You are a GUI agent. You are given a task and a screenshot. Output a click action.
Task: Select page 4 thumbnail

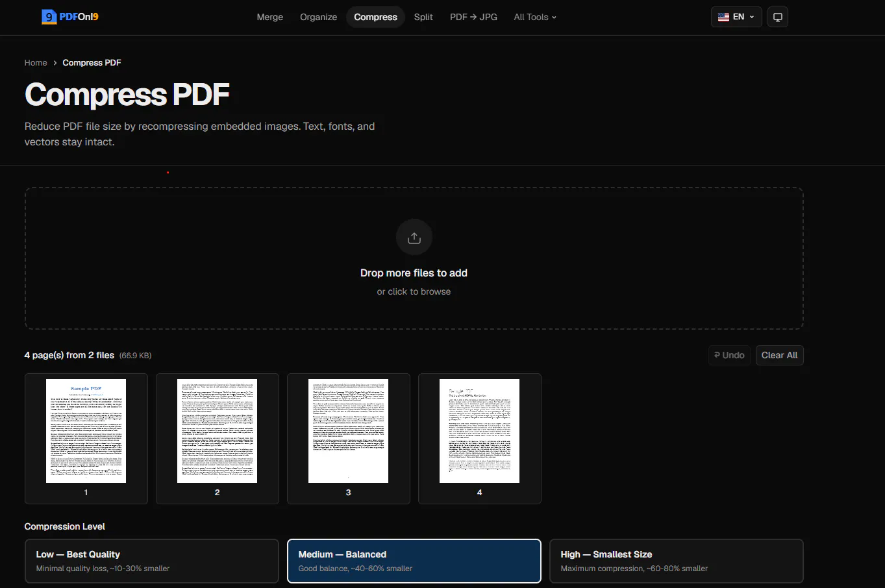click(x=480, y=439)
